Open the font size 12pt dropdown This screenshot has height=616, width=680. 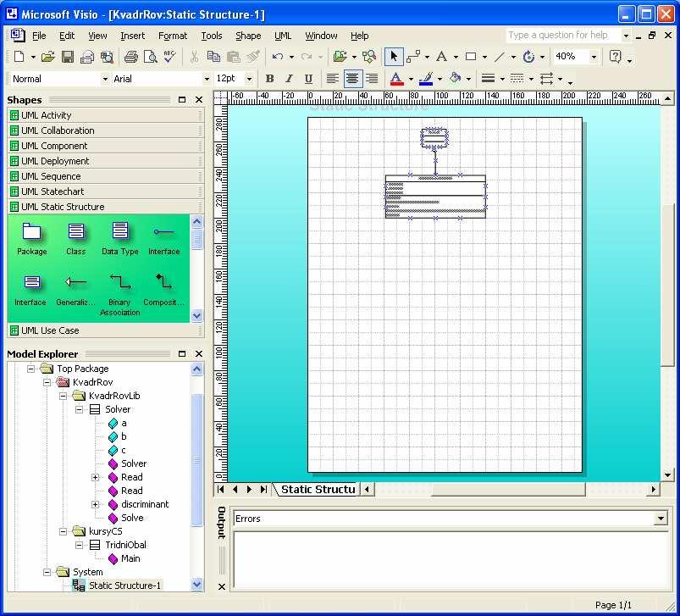pos(249,79)
